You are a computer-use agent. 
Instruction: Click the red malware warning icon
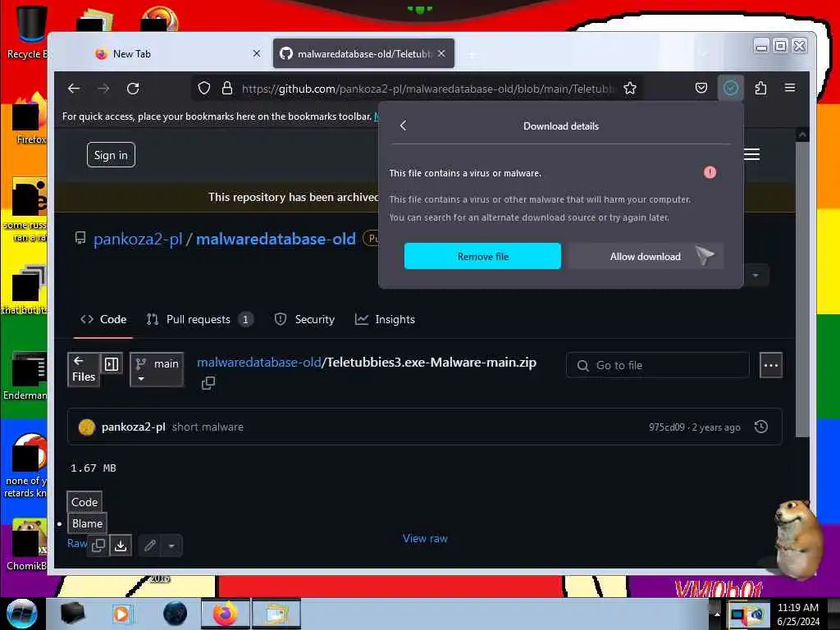tap(710, 172)
